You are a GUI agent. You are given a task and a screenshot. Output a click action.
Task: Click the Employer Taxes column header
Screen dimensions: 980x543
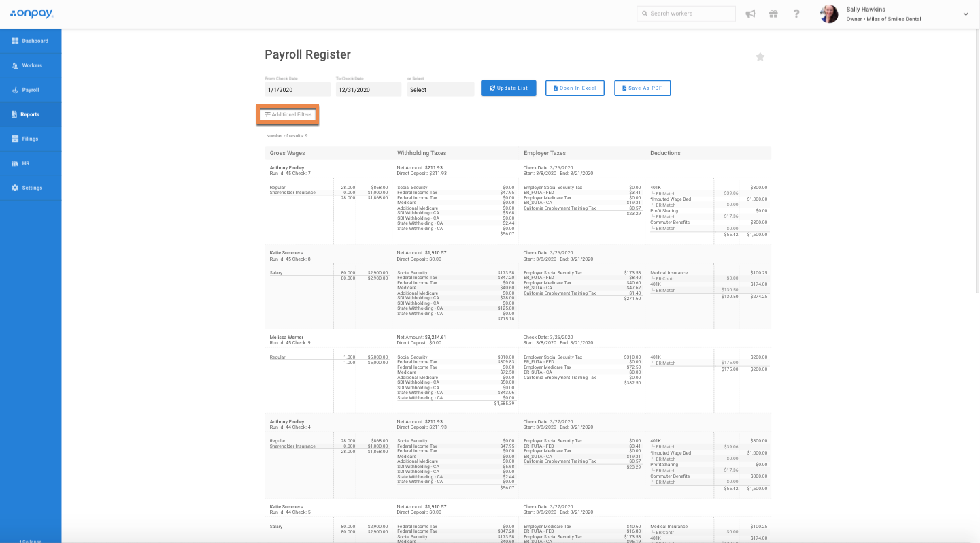click(x=545, y=153)
